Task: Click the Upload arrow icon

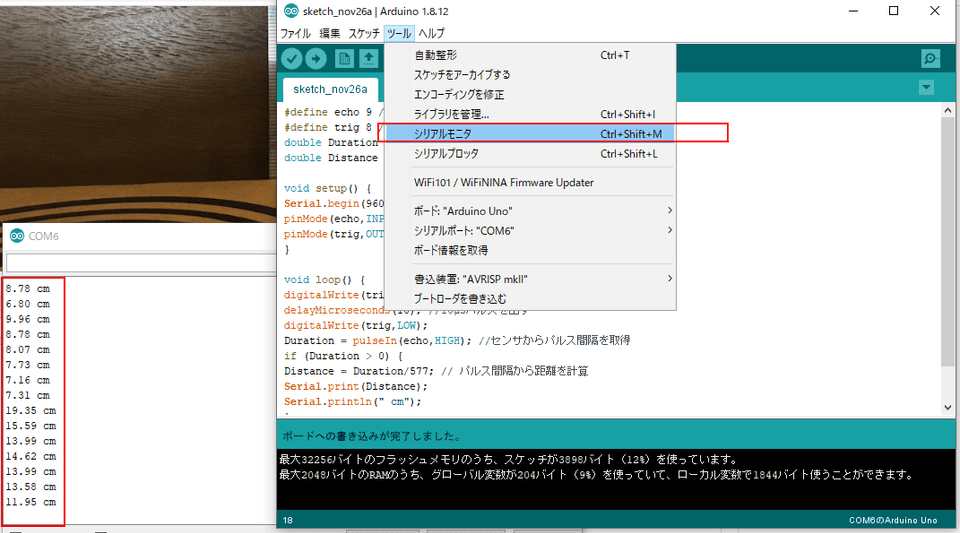Action: click(317, 59)
